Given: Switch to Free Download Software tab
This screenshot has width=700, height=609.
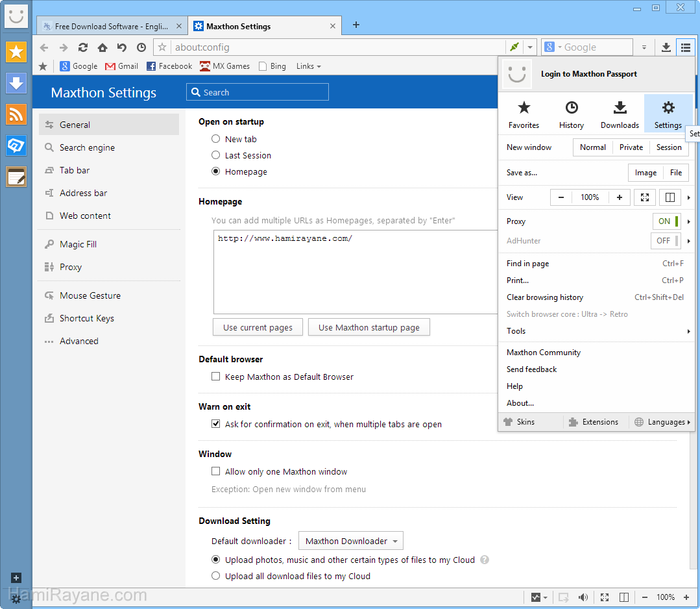Looking at the screenshot, I should click(110, 27).
